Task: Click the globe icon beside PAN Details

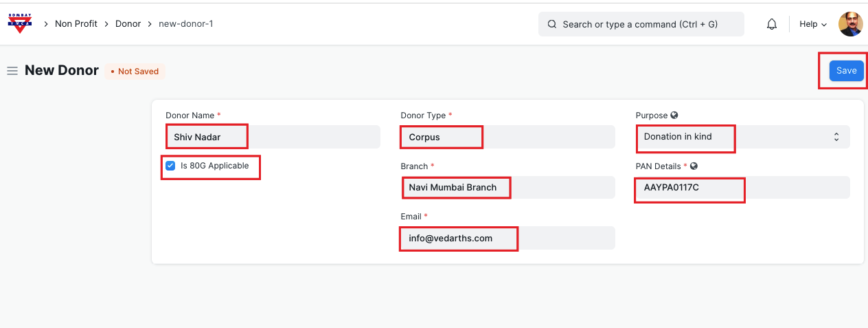Action: pos(694,166)
